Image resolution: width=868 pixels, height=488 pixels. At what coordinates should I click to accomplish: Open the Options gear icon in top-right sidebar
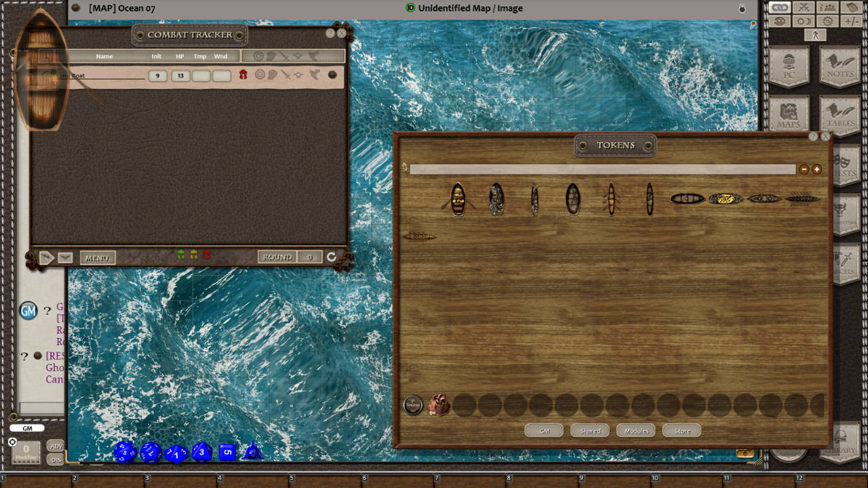(827, 21)
